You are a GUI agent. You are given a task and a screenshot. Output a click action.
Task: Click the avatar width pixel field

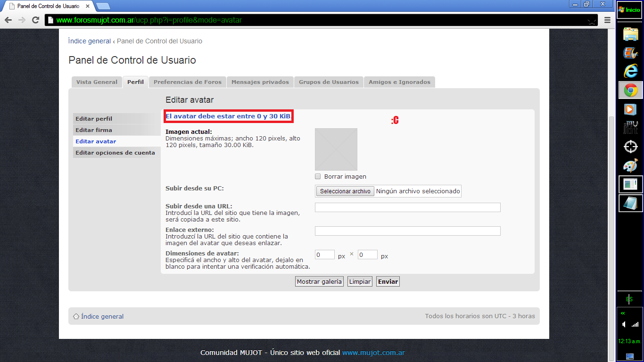point(324,255)
